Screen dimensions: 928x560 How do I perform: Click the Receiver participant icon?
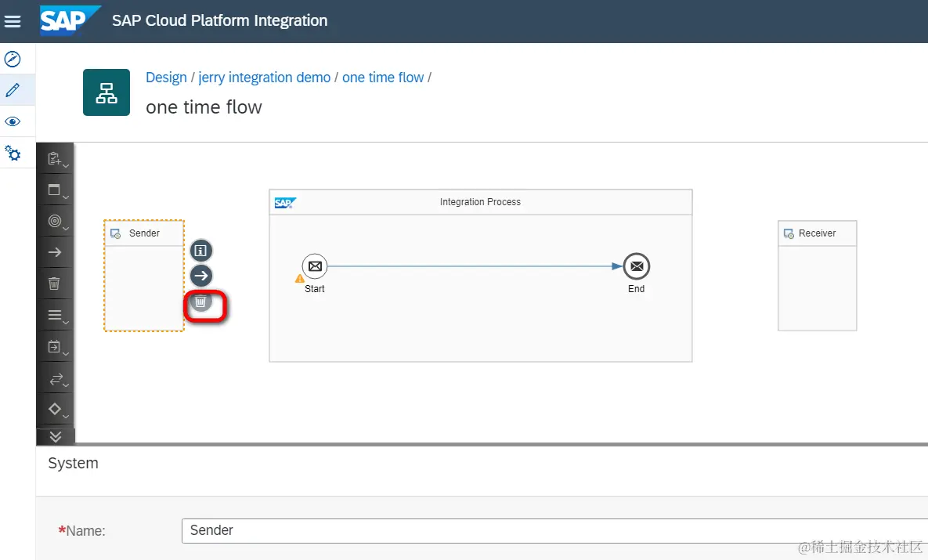[x=789, y=234]
